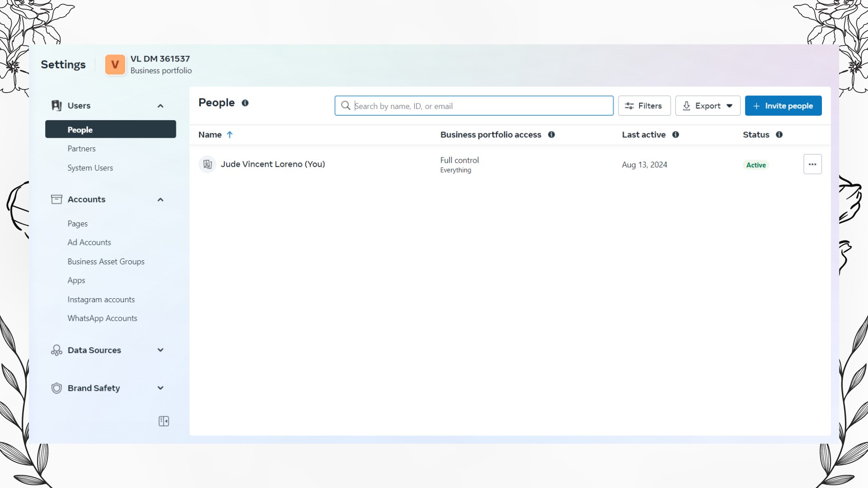Collapse sidebar with the panel toggle icon
Viewport: 868px width, 488px height.
164,421
